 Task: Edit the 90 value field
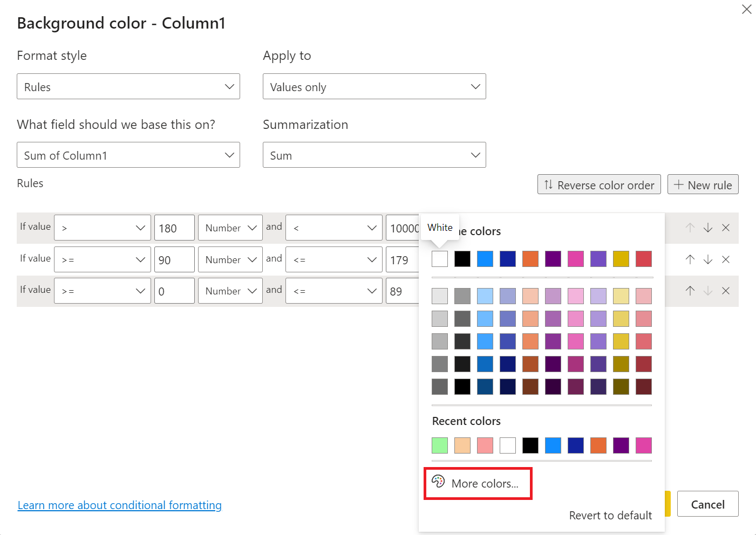click(174, 259)
